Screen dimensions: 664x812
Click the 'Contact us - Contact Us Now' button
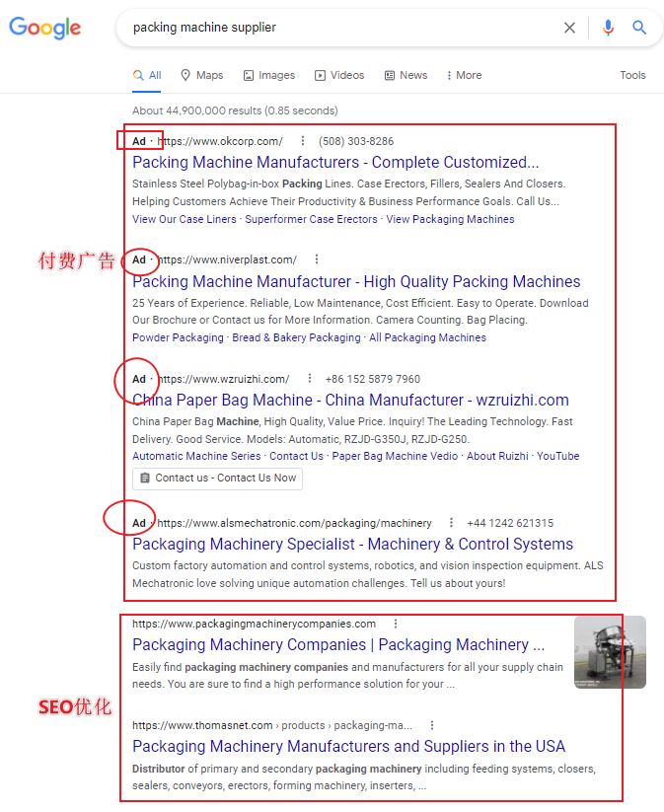(x=217, y=478)
